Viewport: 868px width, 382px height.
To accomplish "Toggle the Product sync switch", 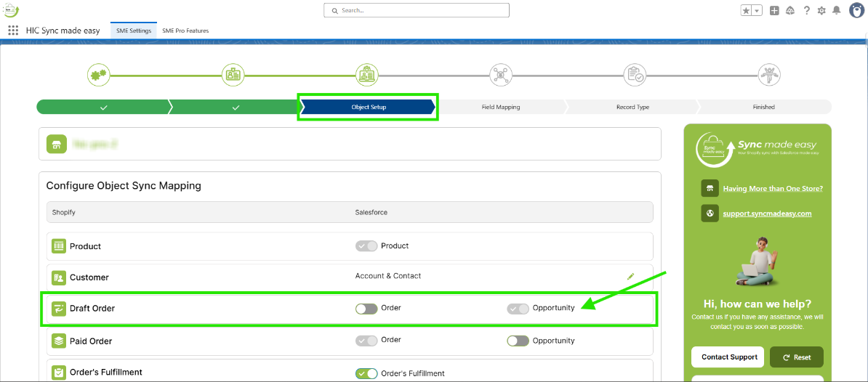I will coord(366,246).
